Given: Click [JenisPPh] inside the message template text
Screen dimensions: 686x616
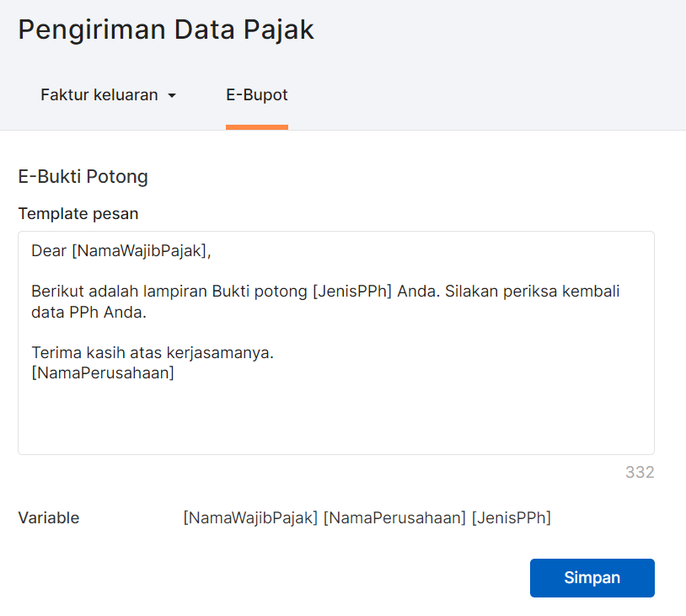Looking at the screenshot, I should [x=352, y=292].
